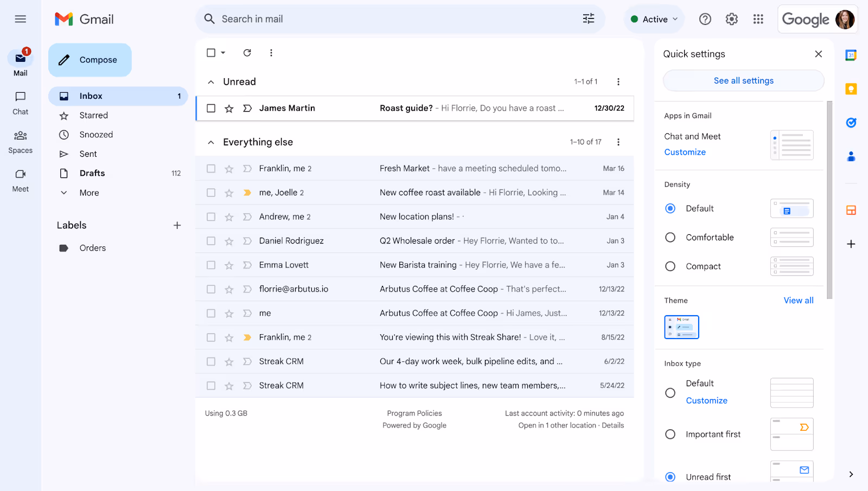This screenshot has height=491, width=868.
Task: Click the refresh inbox icon
Action: [247, 53]
